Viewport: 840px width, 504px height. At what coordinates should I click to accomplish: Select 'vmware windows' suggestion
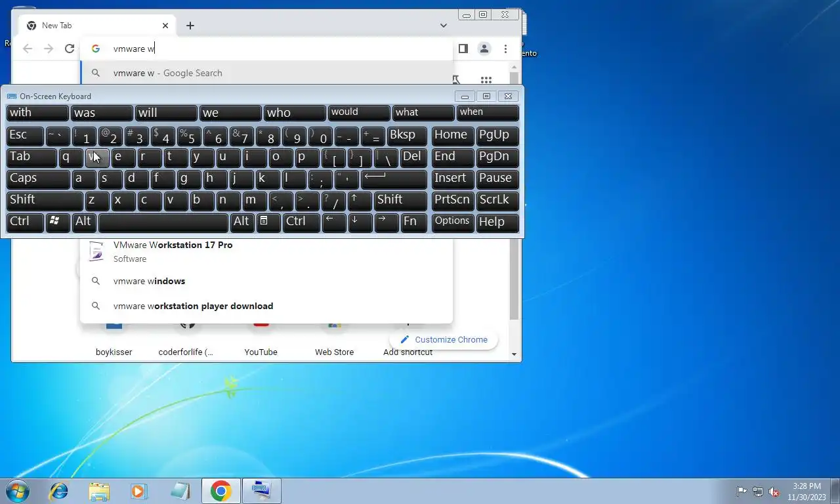(x=266, y=281)
